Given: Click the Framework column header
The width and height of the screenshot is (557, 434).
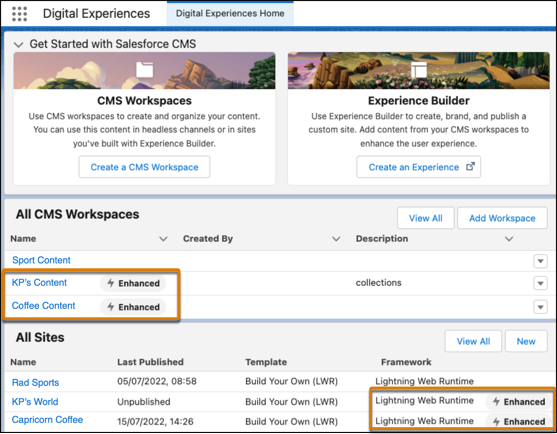Looking at the screenshot, I should point(406,362).
